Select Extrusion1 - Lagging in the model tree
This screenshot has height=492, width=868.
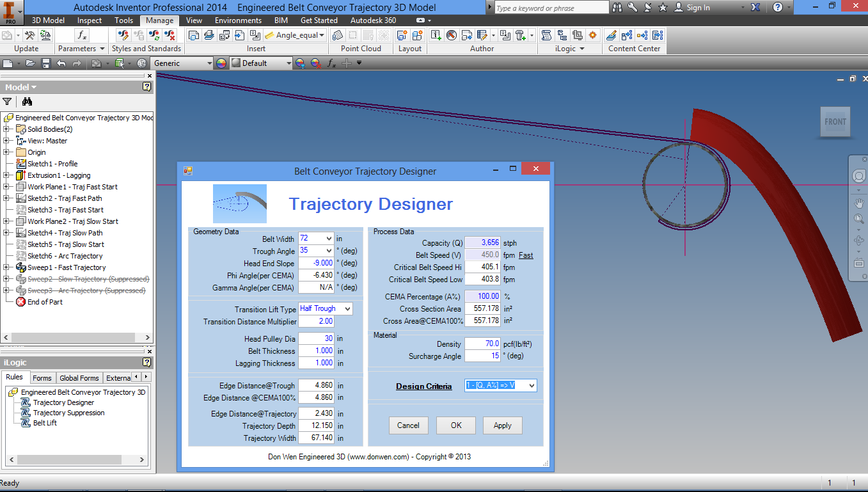[x=59, y=175]
